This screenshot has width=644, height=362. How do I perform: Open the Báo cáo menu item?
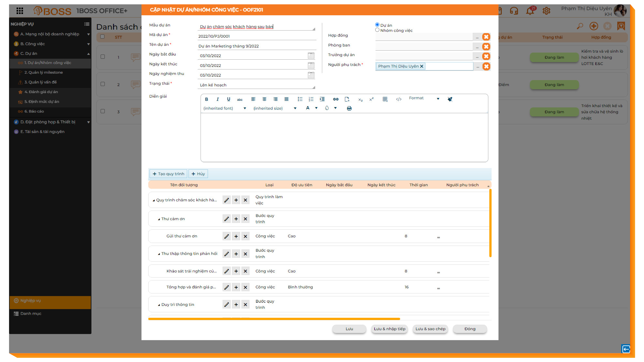[34, 111]
